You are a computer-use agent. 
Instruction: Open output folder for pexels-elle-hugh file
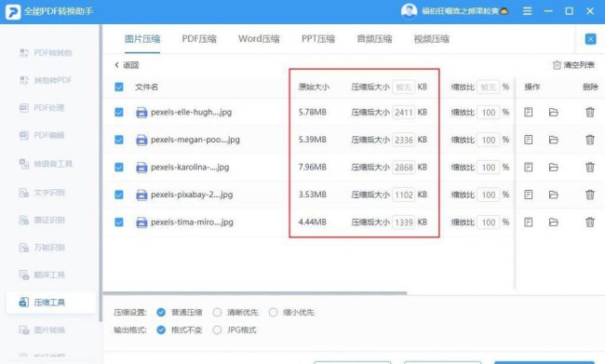pyautogui.click(x=553, y=113)
